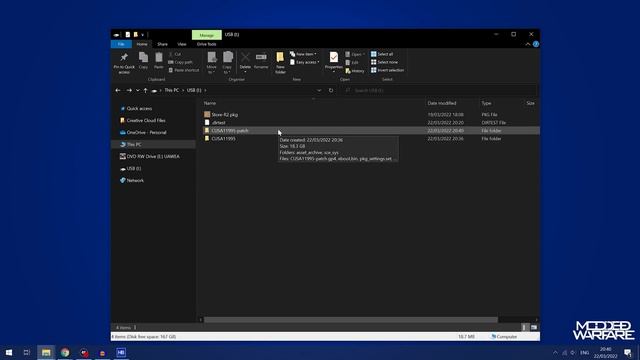Click the Search USB input field

coord(439,90)
